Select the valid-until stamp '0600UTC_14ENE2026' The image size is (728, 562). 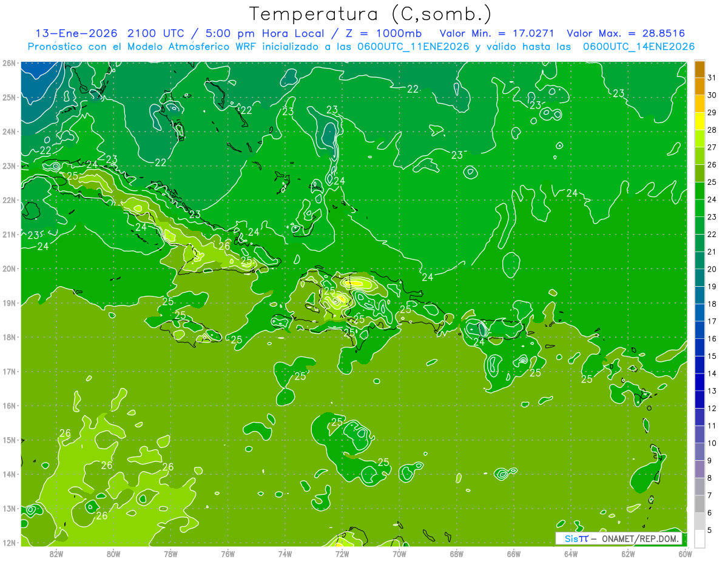pos(639,46)
